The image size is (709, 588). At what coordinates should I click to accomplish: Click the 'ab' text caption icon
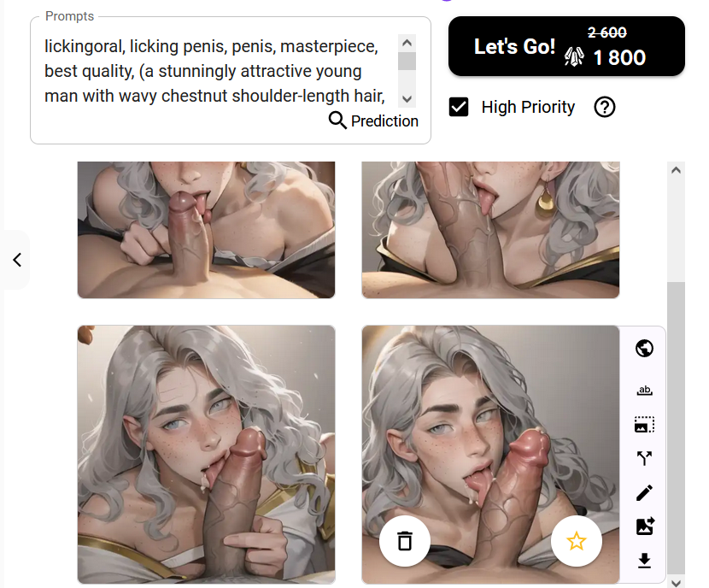644,390
